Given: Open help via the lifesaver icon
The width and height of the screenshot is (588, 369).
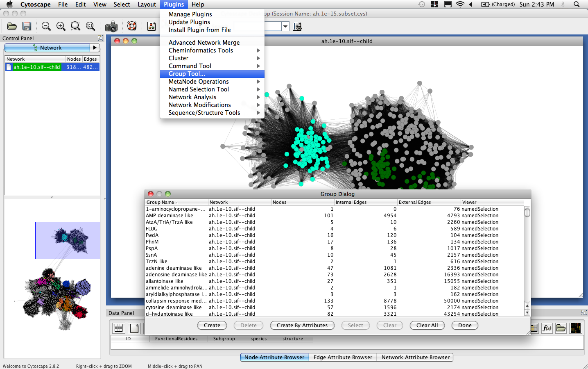Looking at the screenshot, I should (x=132, y=27).
